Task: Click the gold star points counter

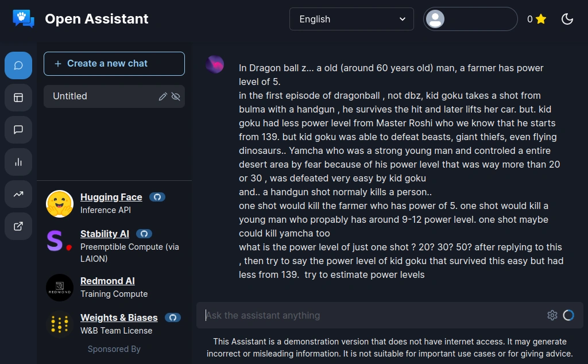Action: pyautogui.click(x=536, y=19)
